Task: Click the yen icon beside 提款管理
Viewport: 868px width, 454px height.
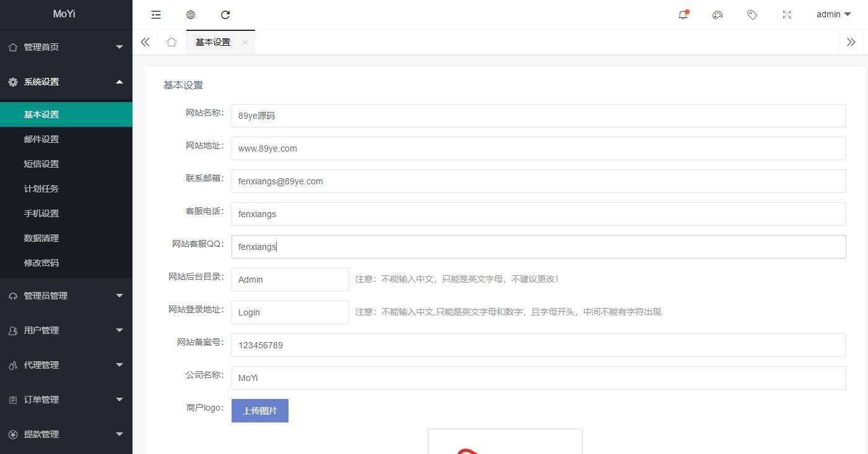Action: click(13, 434)
